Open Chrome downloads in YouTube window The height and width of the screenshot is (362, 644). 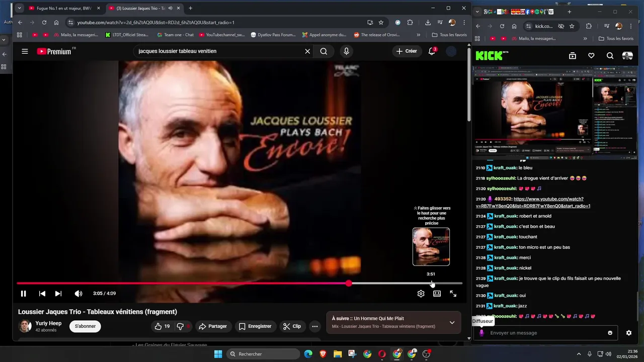click(x=428, y=22)
